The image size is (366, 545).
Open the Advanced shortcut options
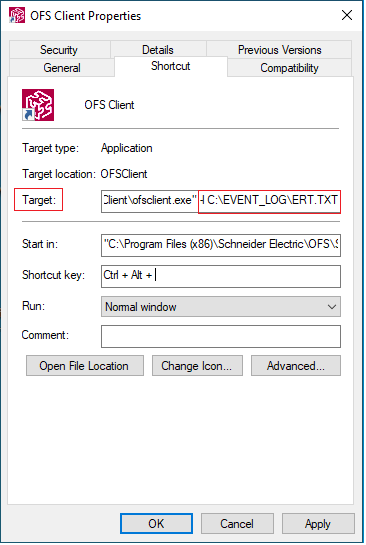click(x=296, y=366)
